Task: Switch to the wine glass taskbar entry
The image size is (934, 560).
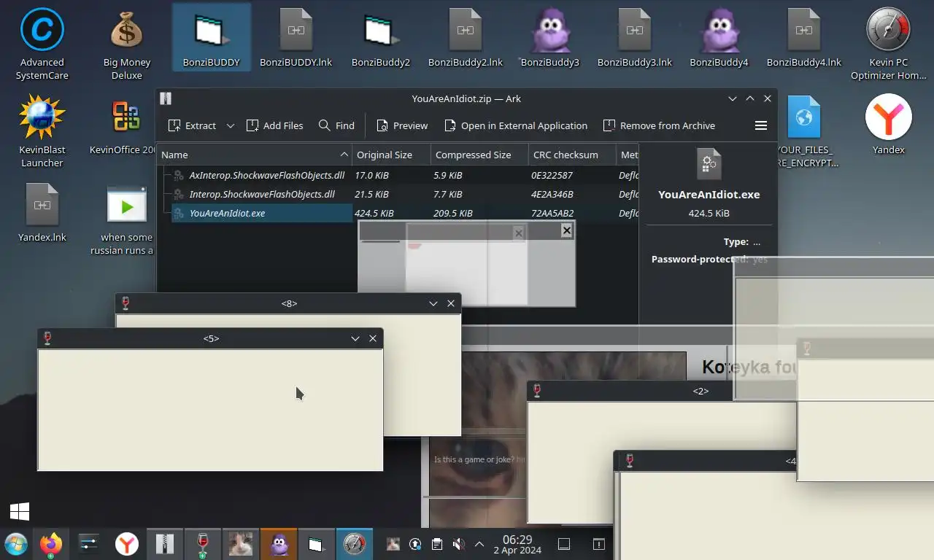Action: 203,544
